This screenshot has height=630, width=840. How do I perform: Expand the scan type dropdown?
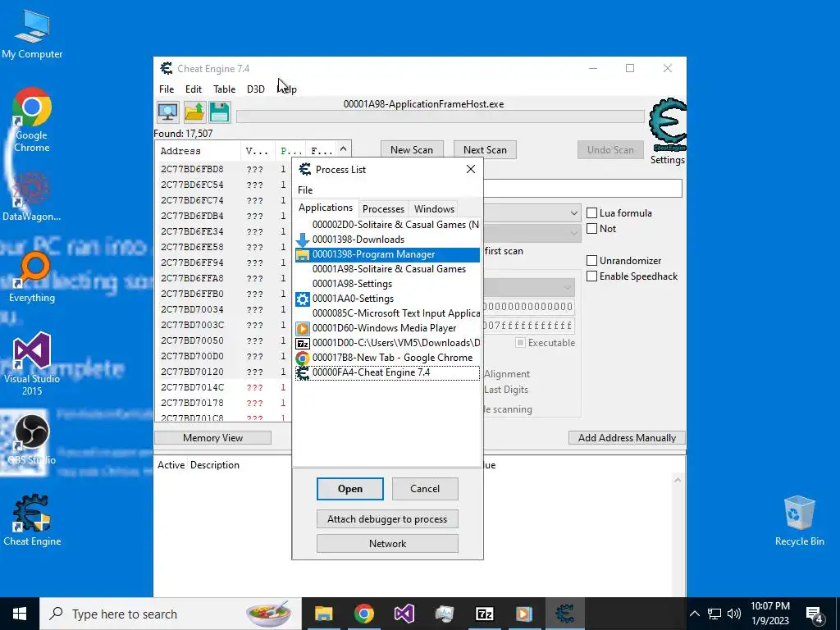click(573, 213)
